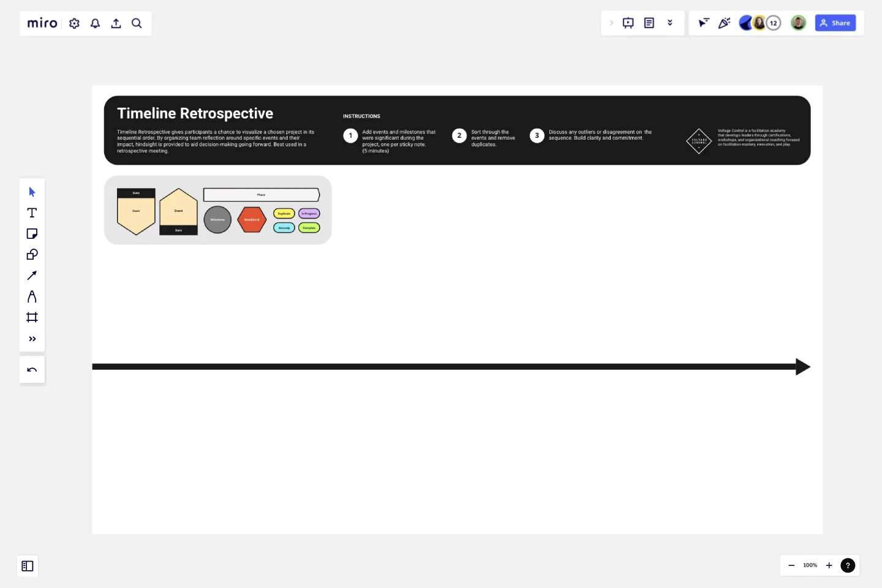
Task: Expand more tools in left toolbar
Action: click(32, 339)
